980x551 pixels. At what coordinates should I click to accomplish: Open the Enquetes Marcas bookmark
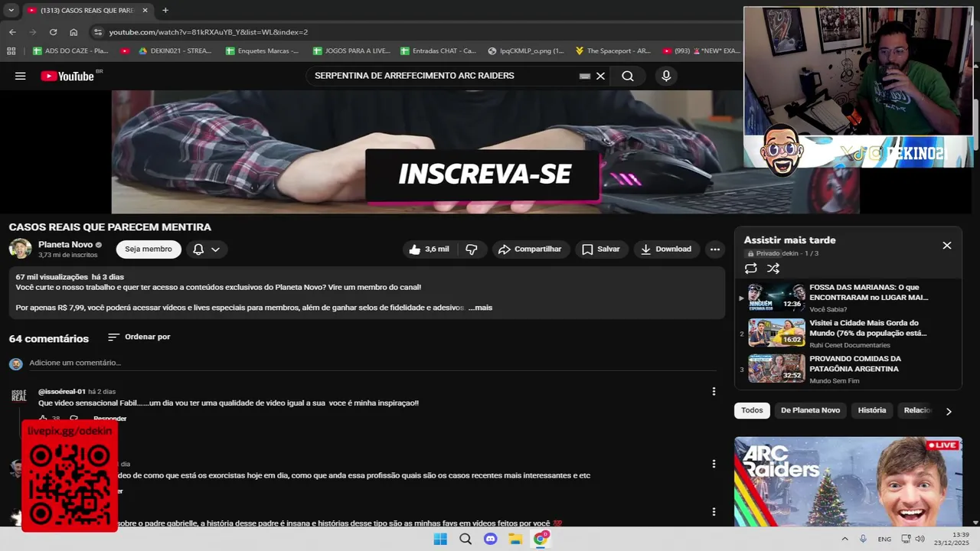[x=262, y=51]
